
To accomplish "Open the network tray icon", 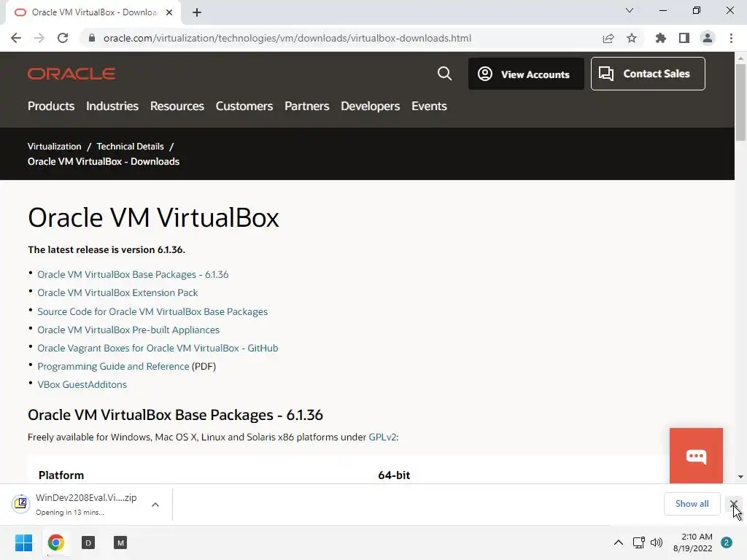I will [x=638, y=542].
